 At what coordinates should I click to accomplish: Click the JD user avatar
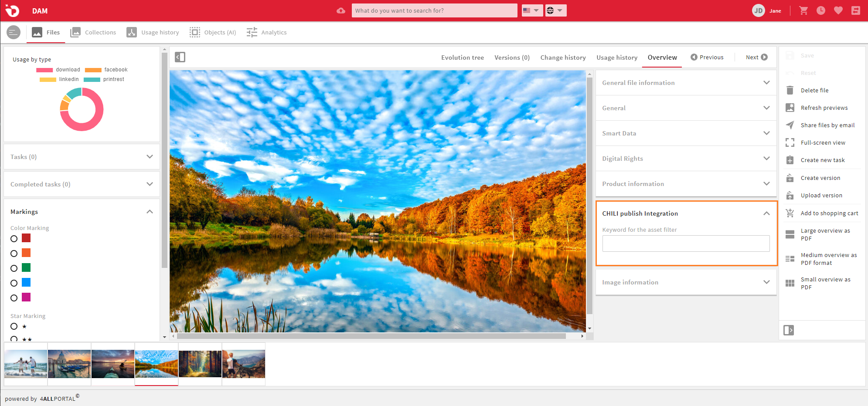759,10
